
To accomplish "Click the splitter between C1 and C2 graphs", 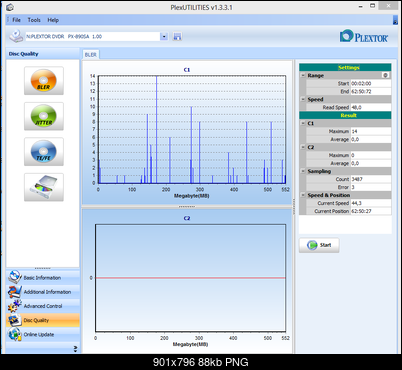I will (x=187, y=207).
